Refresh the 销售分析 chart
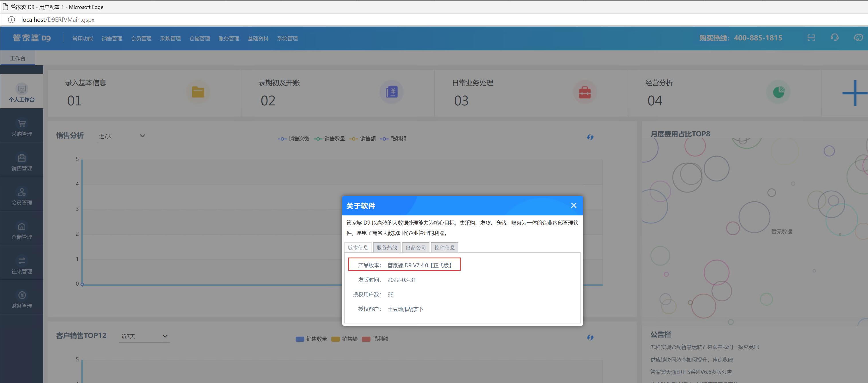The image size is (868, 383). (590, 137)
